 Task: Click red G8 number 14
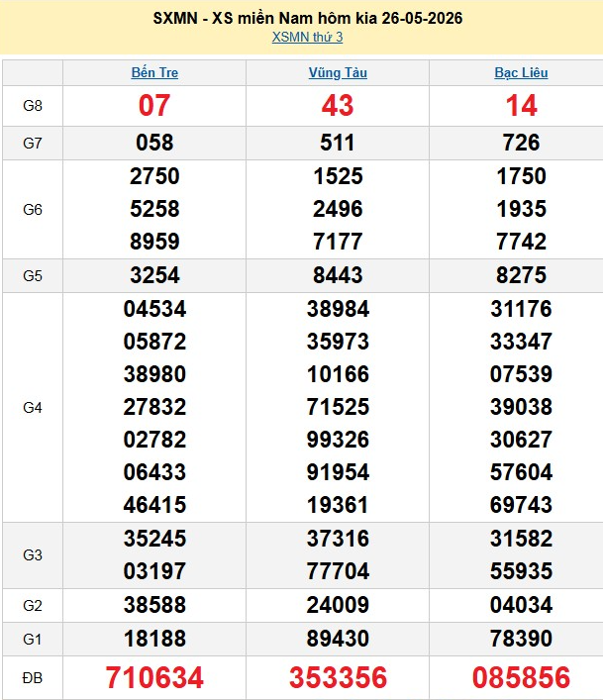[521, 106]
